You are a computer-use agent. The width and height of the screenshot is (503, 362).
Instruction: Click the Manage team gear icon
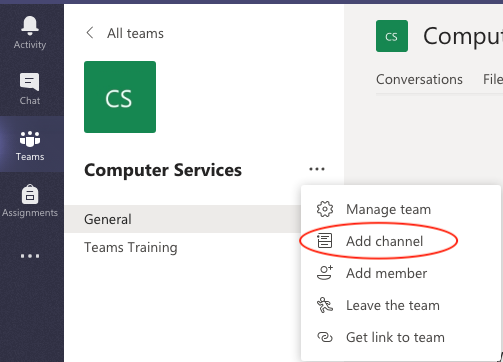pyautogui.click(x=325, y=209)
